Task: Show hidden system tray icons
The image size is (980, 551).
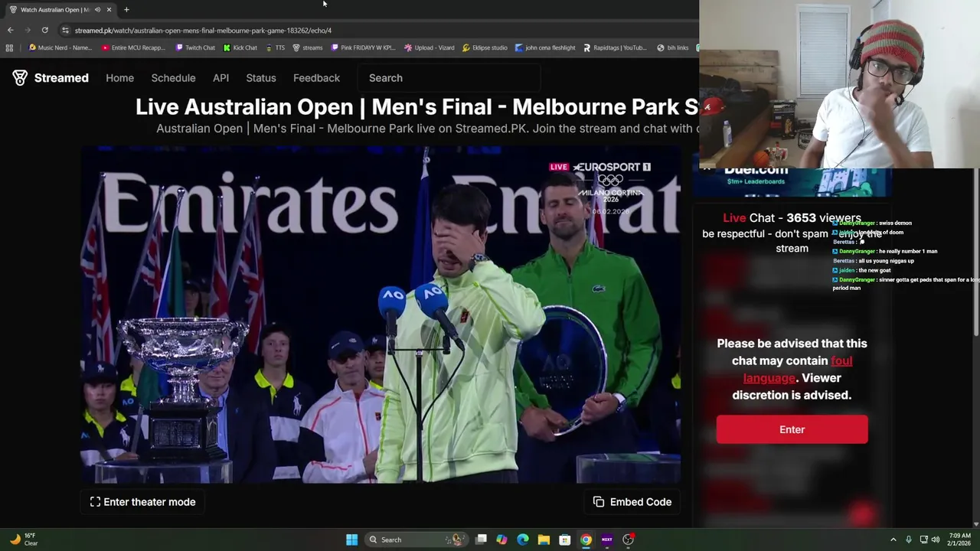Action: [x=893, y=540]
